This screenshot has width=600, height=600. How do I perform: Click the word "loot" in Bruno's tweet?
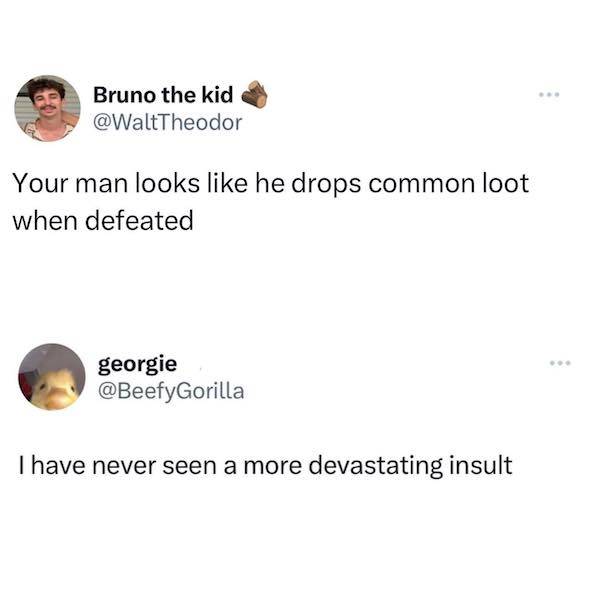point(505,187)
